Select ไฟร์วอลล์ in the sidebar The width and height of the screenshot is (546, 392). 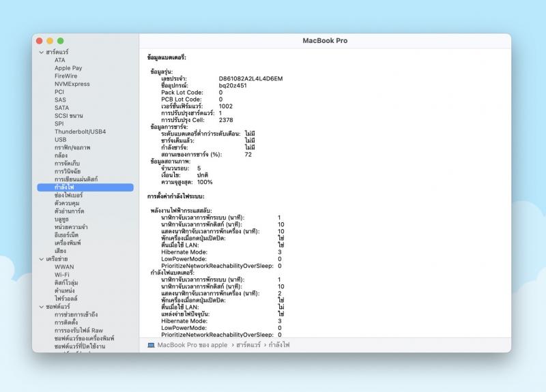click(x=66, y=299)
